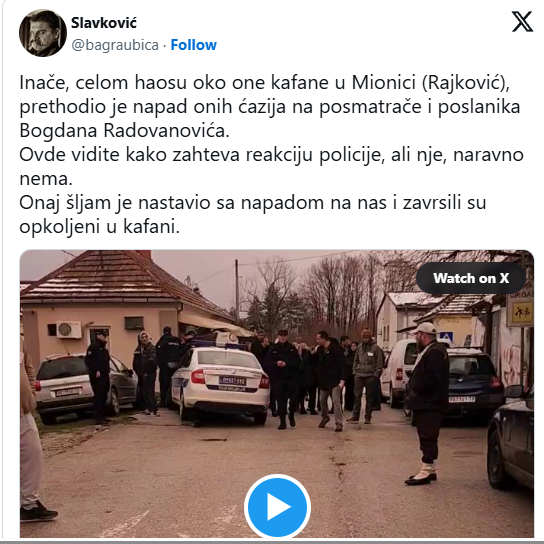Open the Slavković display name link

pyautogui.click(x=104, y=23)
